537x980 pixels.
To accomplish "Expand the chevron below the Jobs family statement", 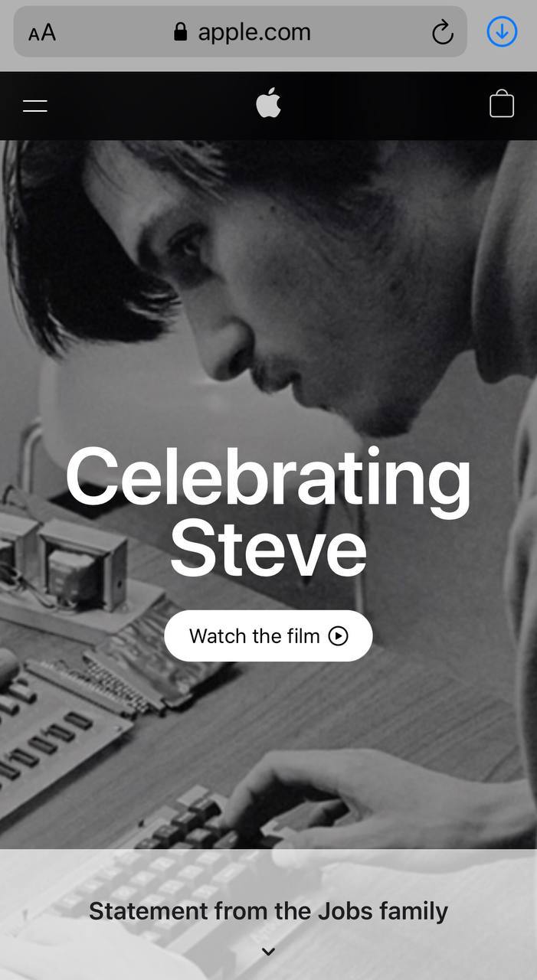I will pos(268,952).
